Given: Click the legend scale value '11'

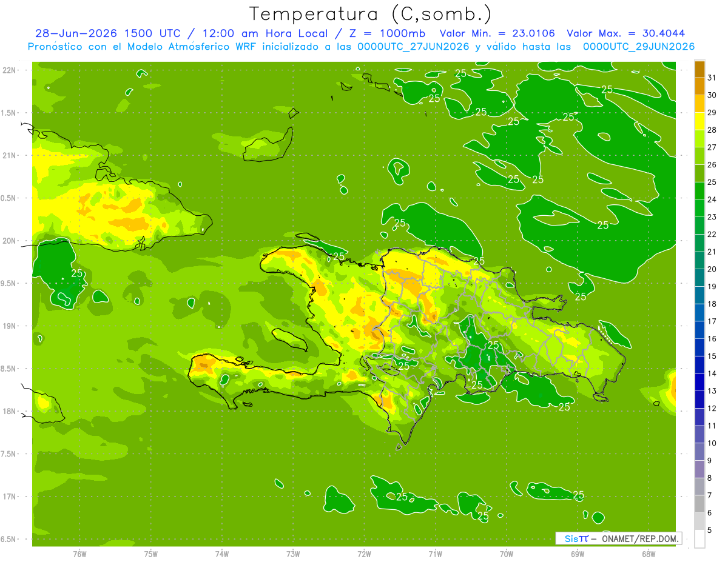Looking at the screenshot, I should [x=712, y=426].
